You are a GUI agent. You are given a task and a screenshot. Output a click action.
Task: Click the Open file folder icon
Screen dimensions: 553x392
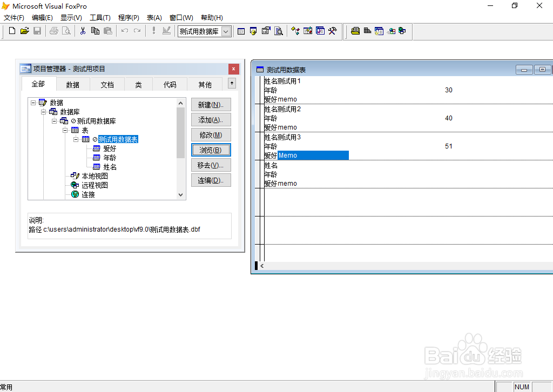coord(24,31)
